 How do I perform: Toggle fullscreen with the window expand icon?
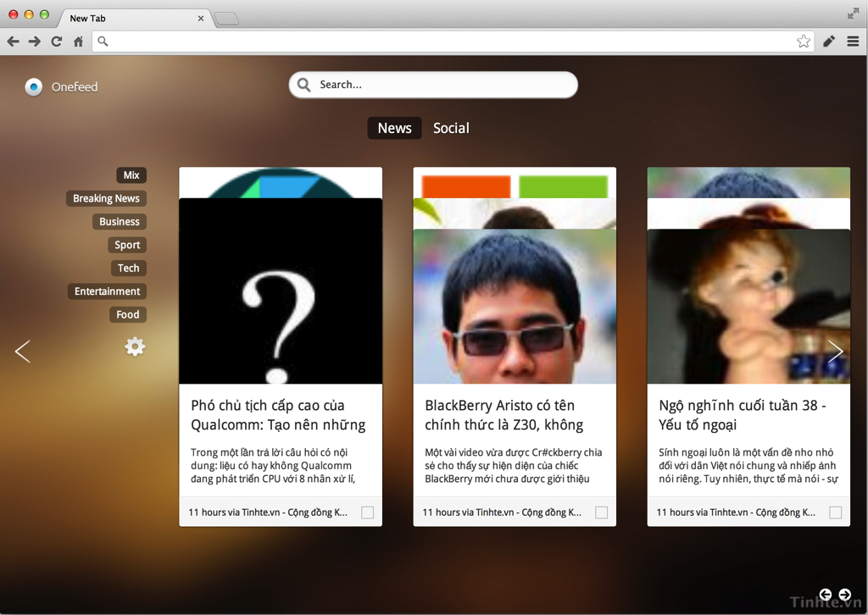[853, 14]
